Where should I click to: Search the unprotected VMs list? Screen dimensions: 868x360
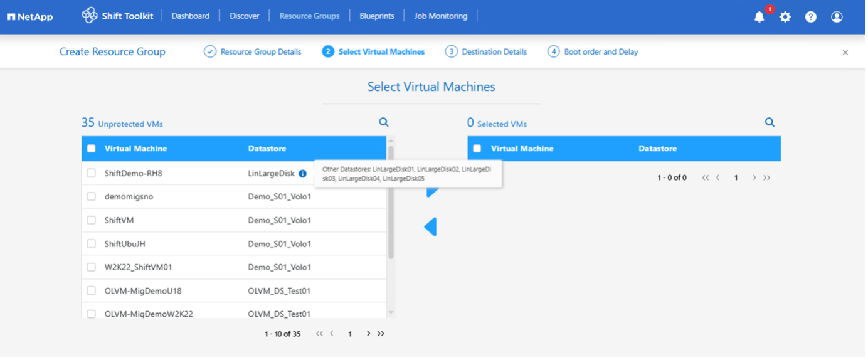click(x=384, y=122)
